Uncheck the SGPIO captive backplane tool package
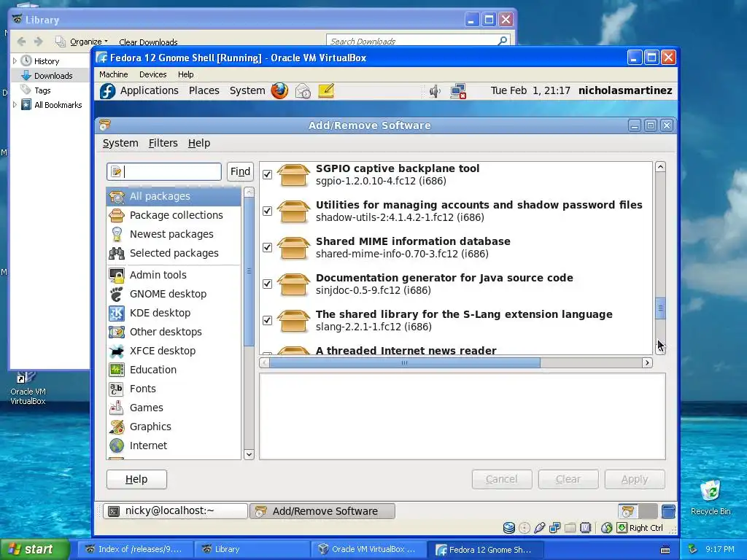 coord(267,175)
